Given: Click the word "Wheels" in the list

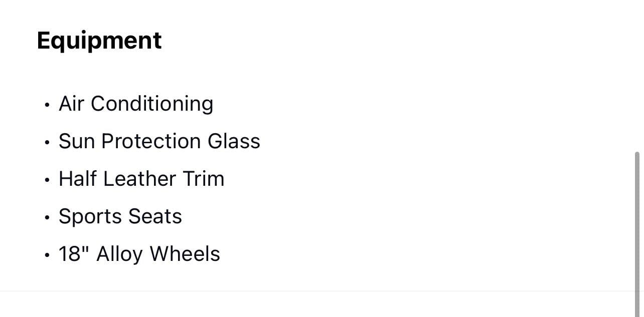Looking at the screenshot, I should [x=185, y=254].
